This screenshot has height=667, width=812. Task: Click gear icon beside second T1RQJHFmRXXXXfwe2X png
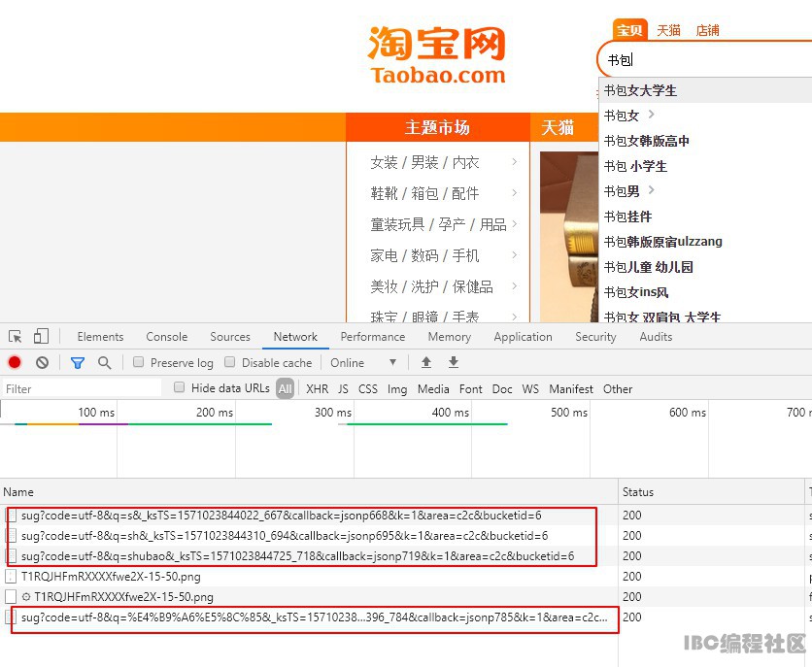tap(26, 597)
